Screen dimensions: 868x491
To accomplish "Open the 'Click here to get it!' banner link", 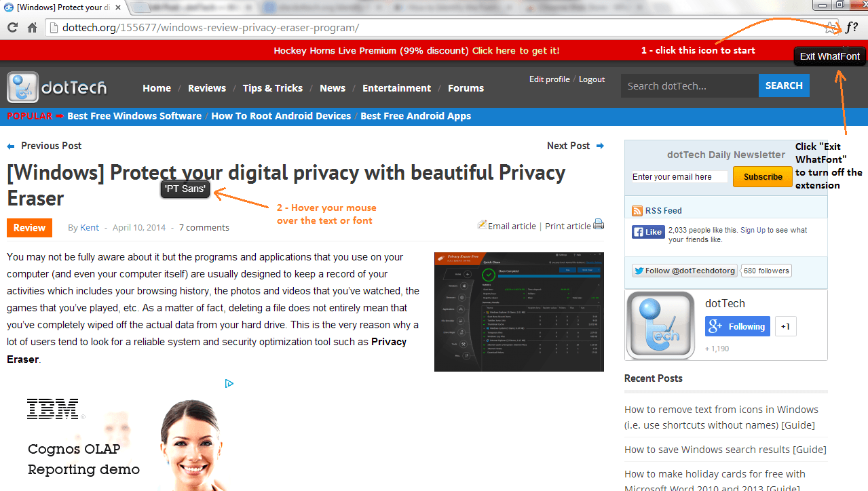I will pos(516,50).
